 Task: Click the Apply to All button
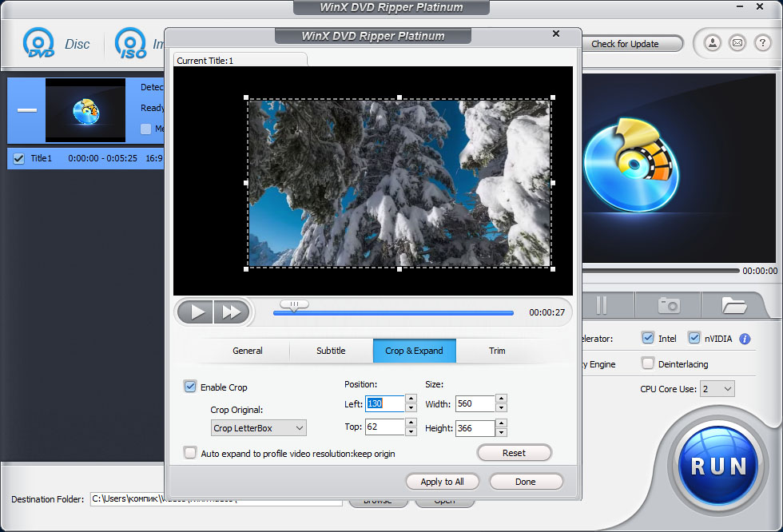443,482
